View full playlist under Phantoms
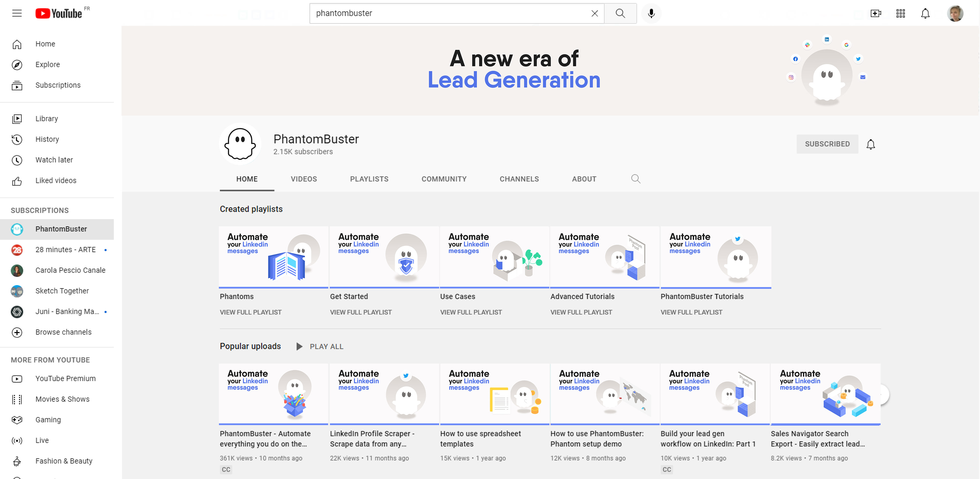The height and width of the screenshot is (479, 980). [250, 312]
